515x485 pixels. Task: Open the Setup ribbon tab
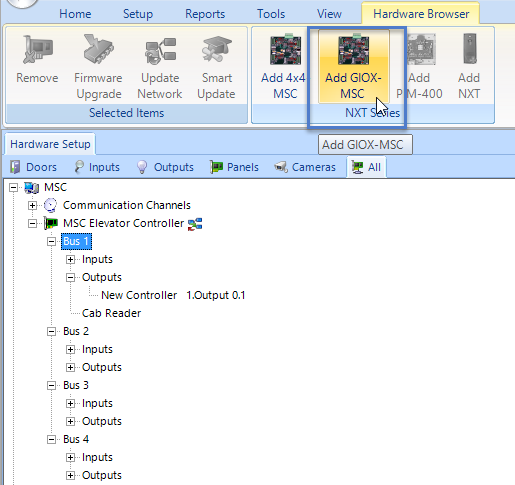(x=138, y=14)
